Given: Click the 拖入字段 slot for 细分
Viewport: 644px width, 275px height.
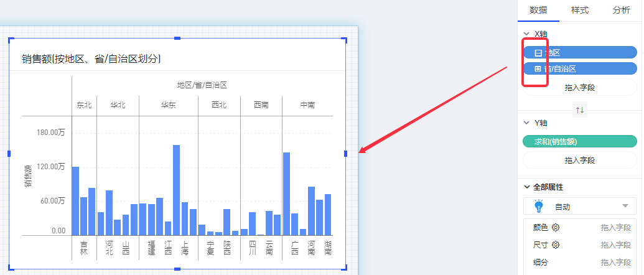Looking at the screenshot, I should pos(615,263).
